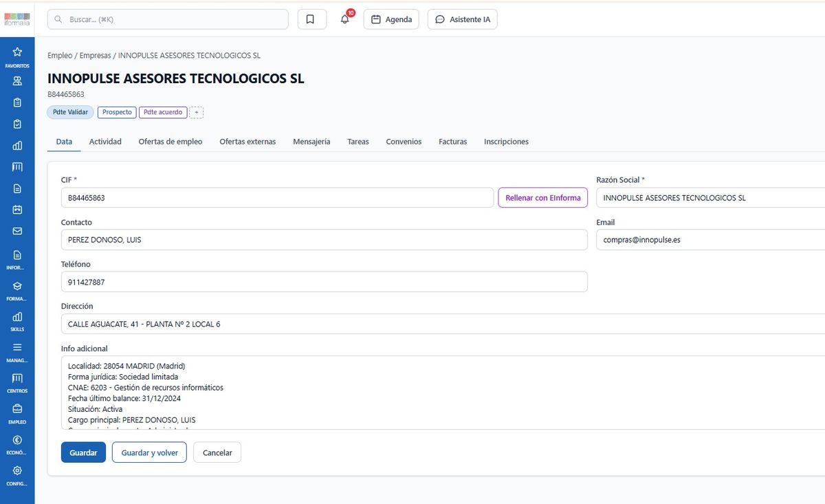Click the bookmark icon button
825x504 pixels.
click(312, 19)
